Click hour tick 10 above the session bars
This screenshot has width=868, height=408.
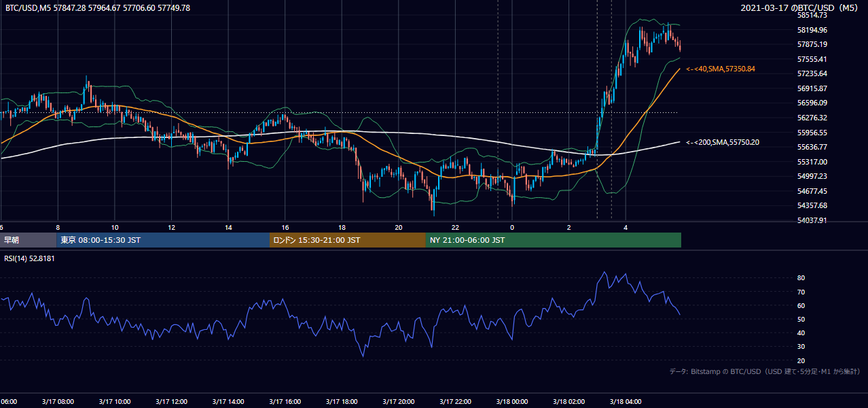pyautogui.click(x=115, y=228)
